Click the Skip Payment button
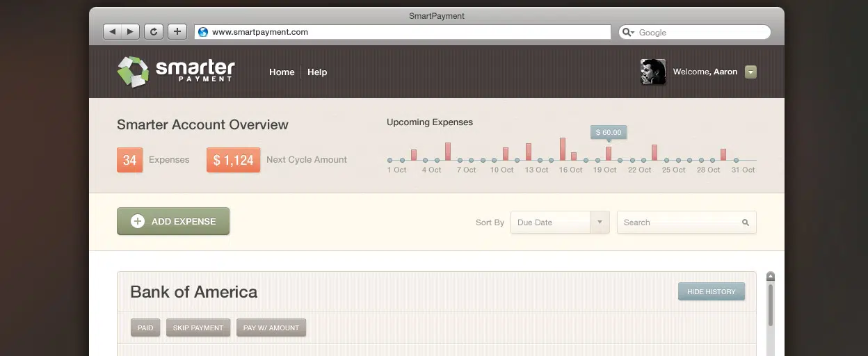The height and width of the screenshot is (356, 868). pyautogui.click(x=198, y=328)
